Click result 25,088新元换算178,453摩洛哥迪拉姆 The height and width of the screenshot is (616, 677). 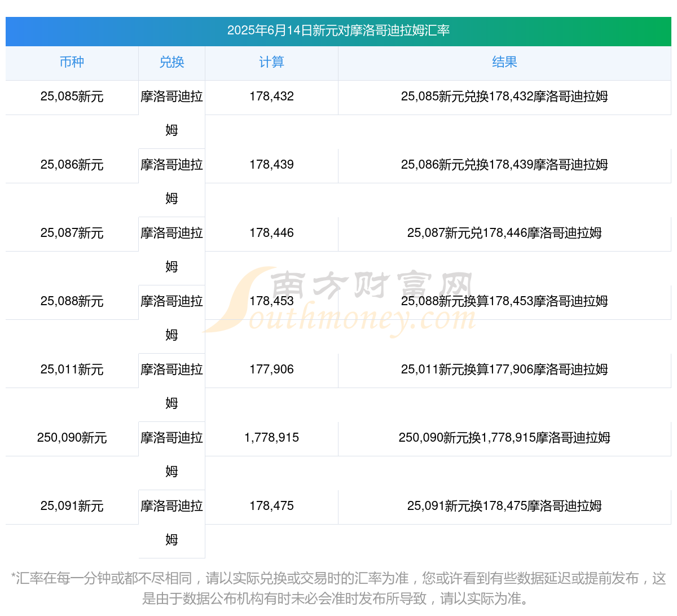[504, 301]
